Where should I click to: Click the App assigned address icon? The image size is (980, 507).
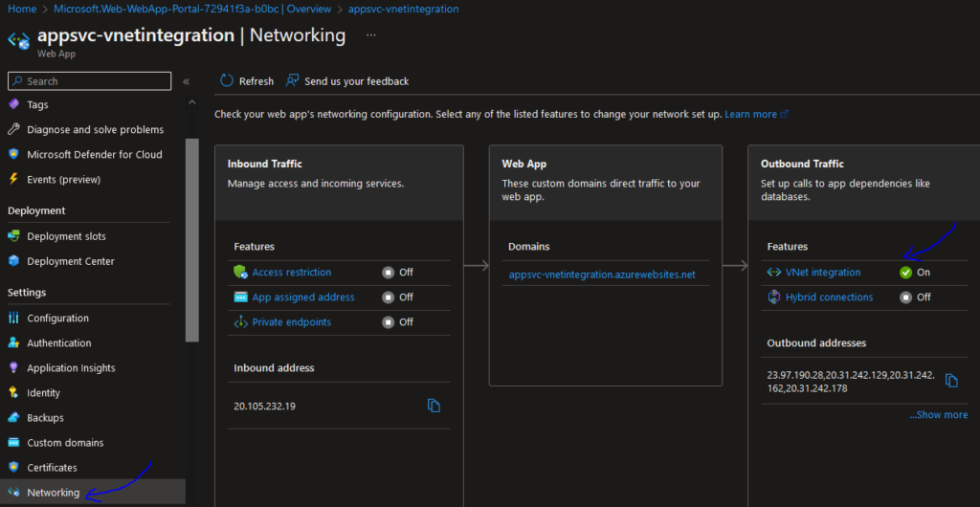pos(240,298)
